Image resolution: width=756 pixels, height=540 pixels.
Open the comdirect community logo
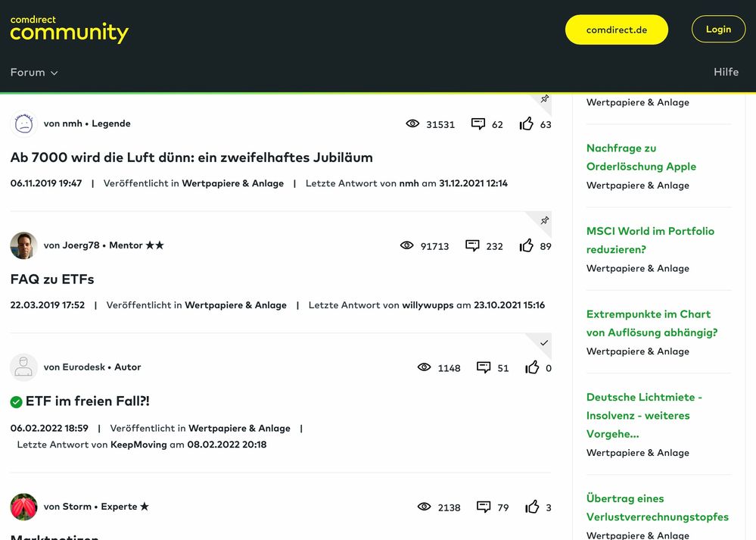pos(69,29)
